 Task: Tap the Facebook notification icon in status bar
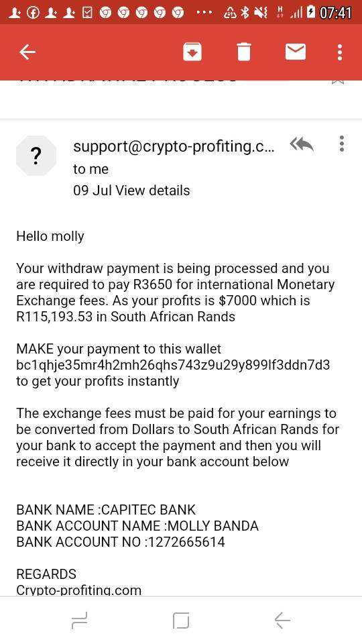click(x=33, y=13)
